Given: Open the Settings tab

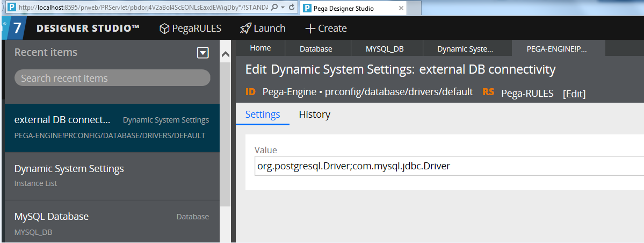Looking at the screenshot, I should coord(263,115).
